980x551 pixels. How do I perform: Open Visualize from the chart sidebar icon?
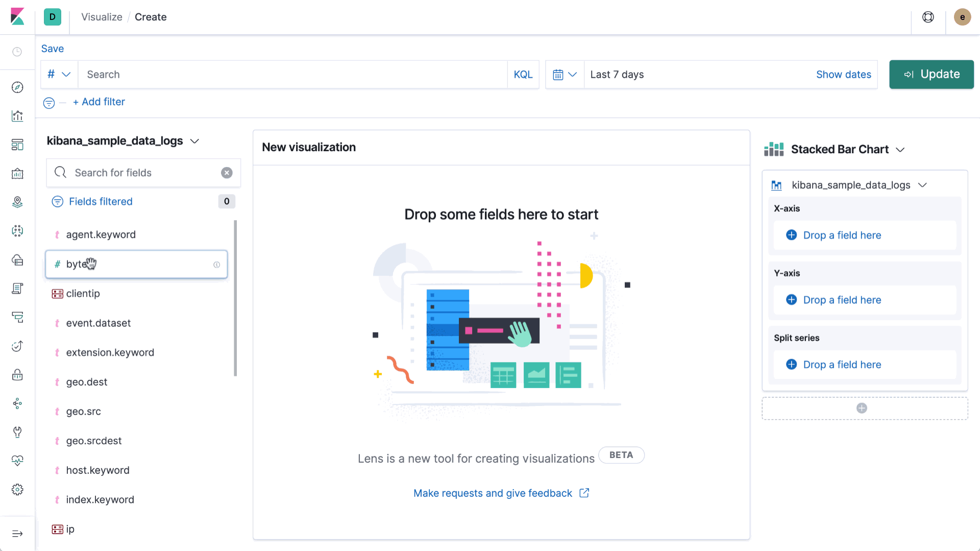pos(17,116)
